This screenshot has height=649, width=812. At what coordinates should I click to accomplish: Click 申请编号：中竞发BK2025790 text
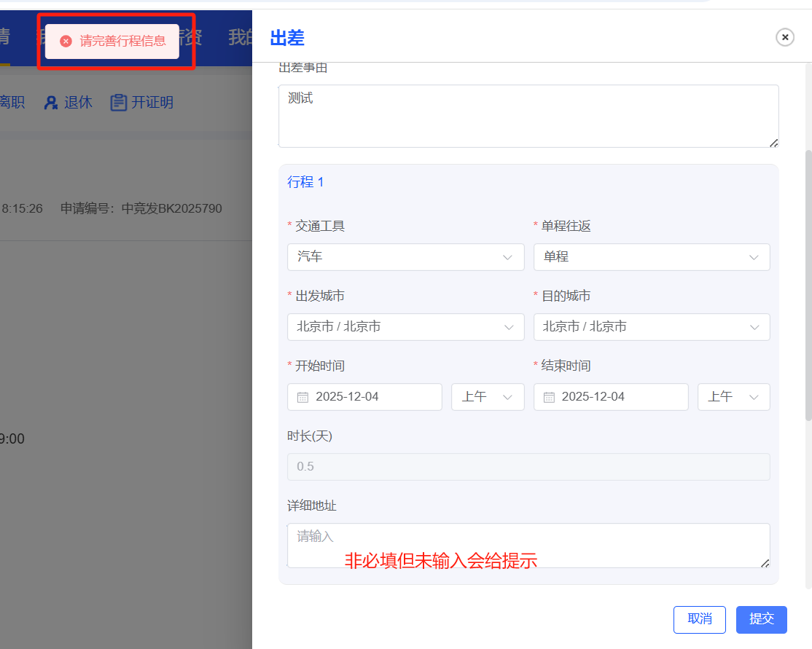(141, 208)
